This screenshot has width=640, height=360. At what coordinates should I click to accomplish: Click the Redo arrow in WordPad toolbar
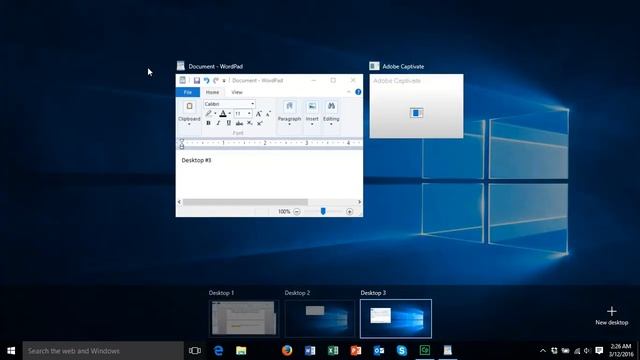pos(216,80)
